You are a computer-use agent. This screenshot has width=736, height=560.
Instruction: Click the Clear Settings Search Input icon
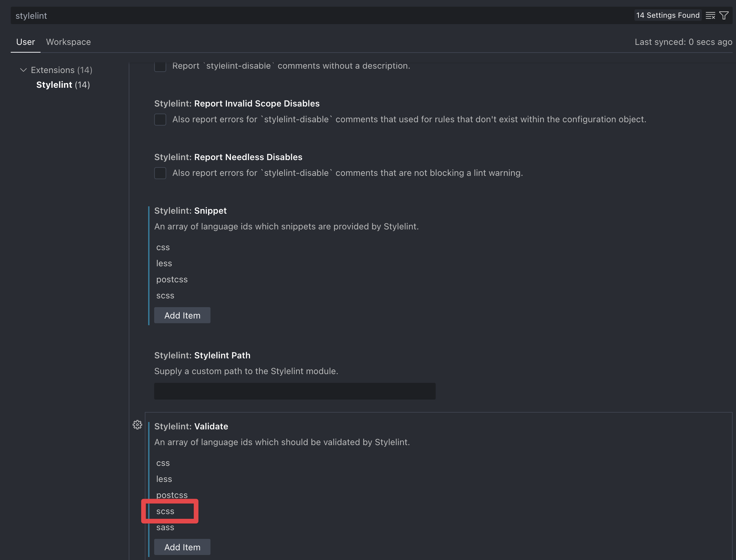click(x=710, y=15)
